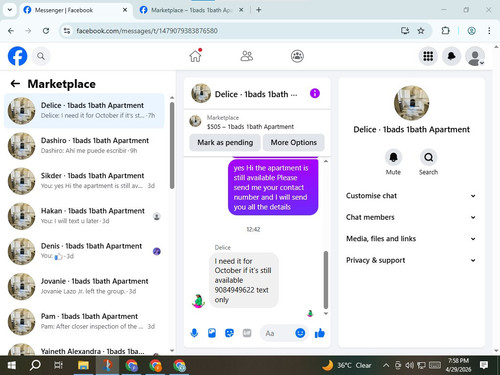Select the 'I need it for October' message
This screenshot has width=500, height=375.
pos(244,280)
